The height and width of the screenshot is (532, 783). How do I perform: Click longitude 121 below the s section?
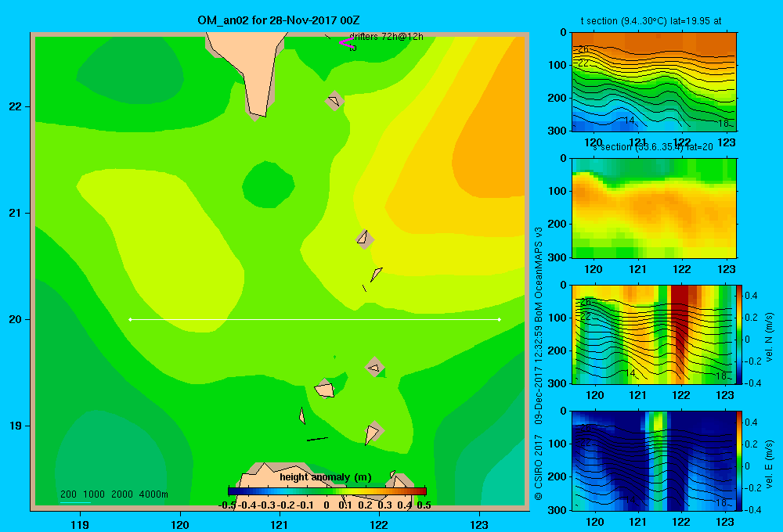pos(637,269)
